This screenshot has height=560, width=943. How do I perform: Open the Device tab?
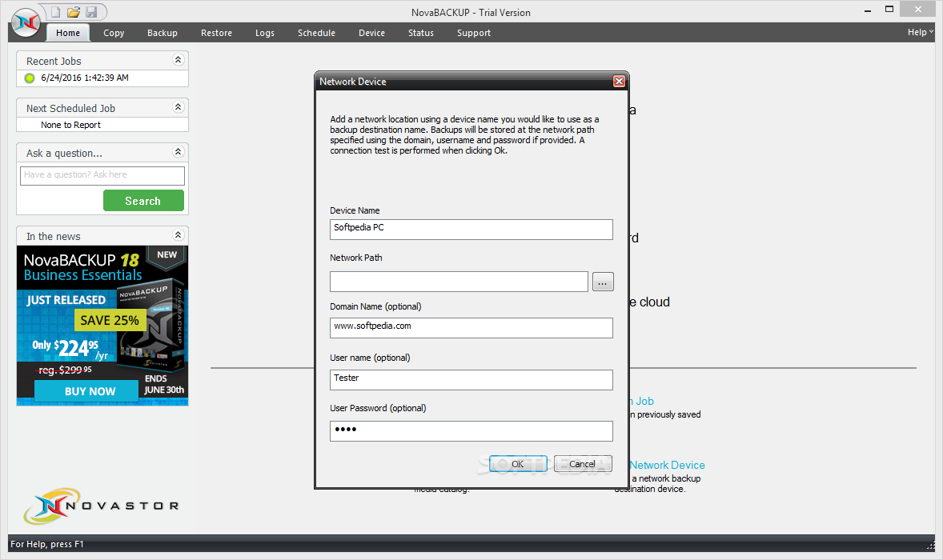pos(371,33)
